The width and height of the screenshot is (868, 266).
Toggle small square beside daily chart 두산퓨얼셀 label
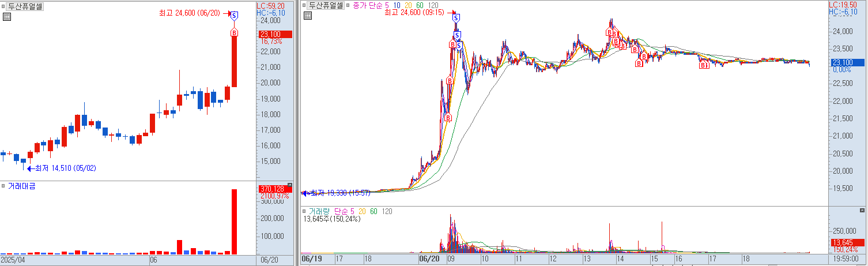3,6
